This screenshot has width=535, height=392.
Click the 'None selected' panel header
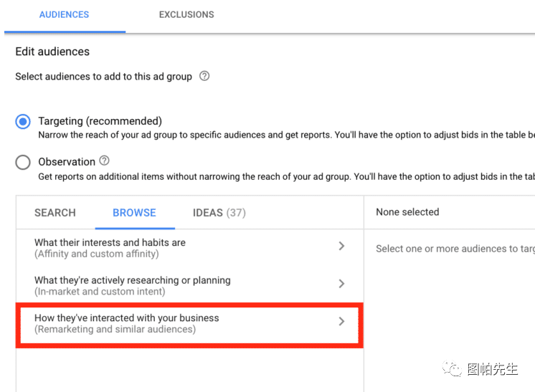407,212
